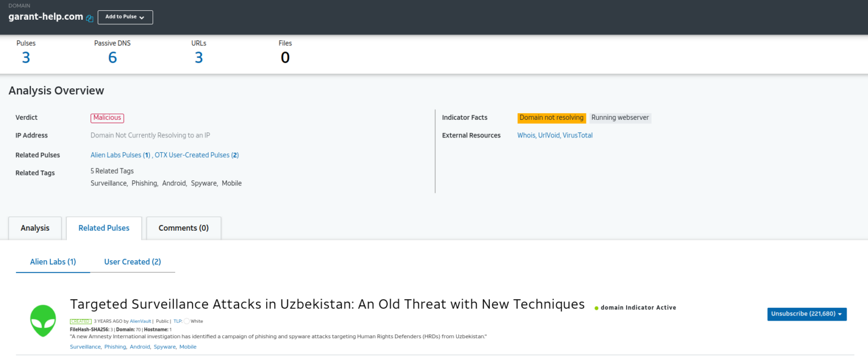Copy the domain name garant-help.com

[89, 18]
